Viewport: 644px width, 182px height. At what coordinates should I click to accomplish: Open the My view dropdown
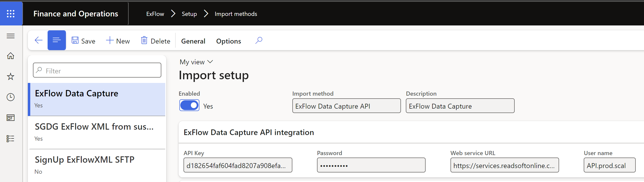196,62
